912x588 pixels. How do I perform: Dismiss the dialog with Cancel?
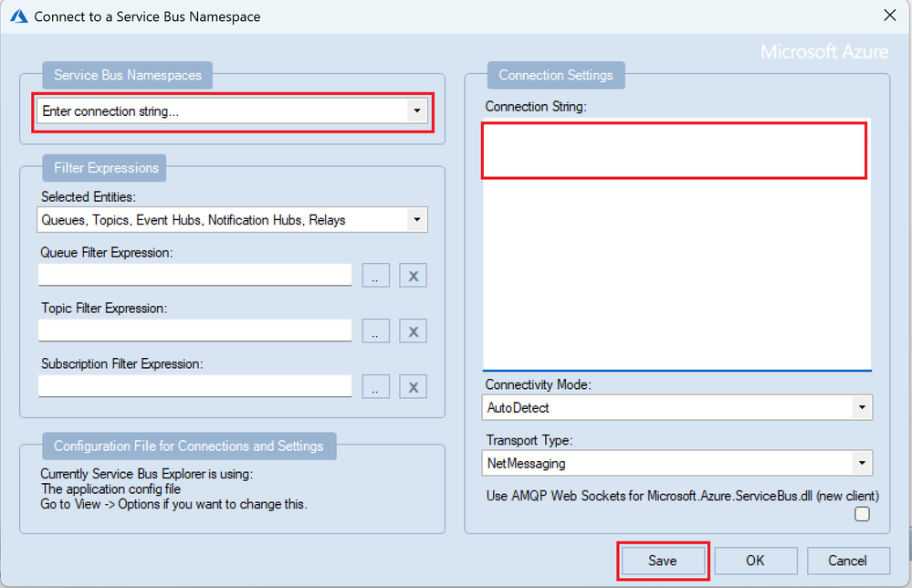[x=848, y=561]
